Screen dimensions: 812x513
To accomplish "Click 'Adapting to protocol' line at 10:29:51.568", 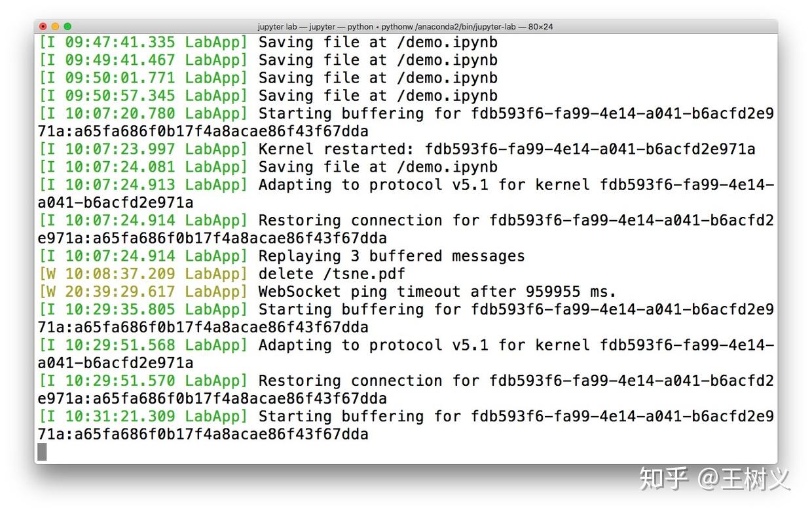I will click(x=406, y=345).
